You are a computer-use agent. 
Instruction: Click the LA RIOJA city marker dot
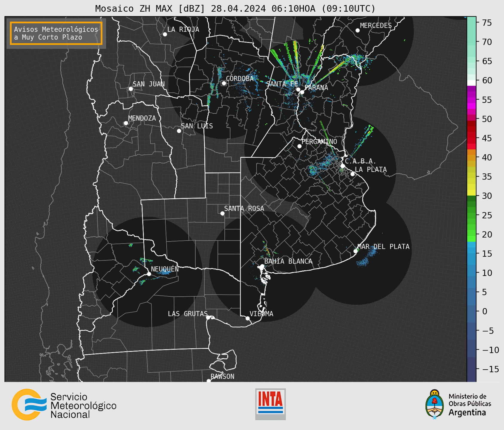[165, 34]
